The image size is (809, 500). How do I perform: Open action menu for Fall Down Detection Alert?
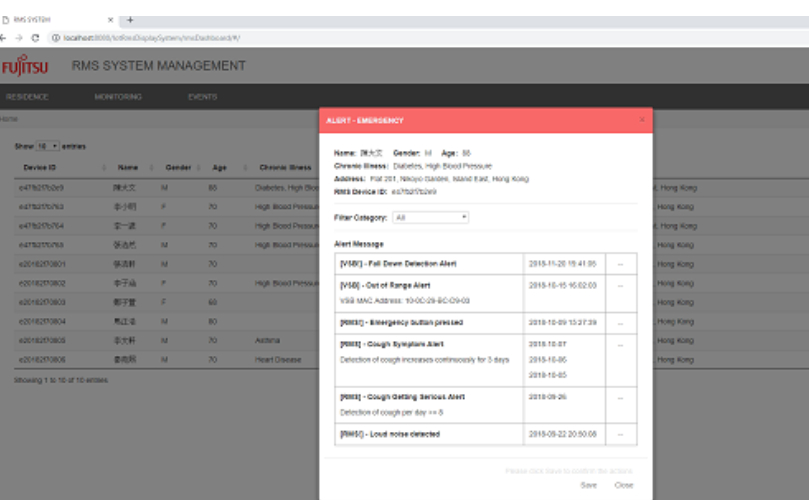(x=620, y=264)
